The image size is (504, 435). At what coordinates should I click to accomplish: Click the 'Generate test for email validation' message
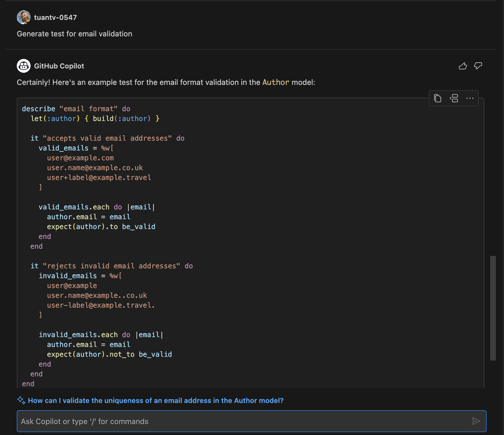click(75, 34)
